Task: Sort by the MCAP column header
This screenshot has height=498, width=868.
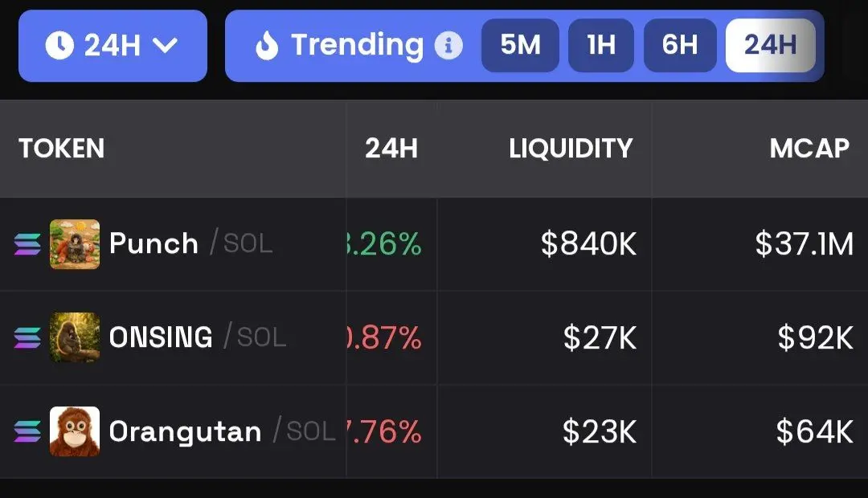Action: point(809,149)
